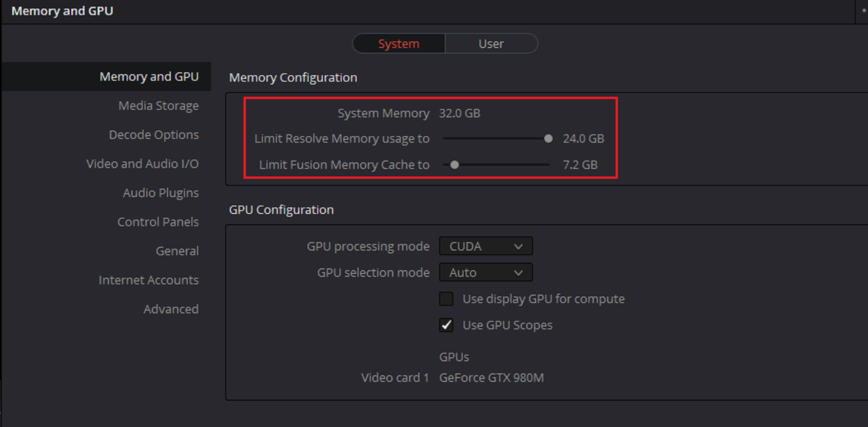Open the GPU selection mode Auto dropdown
Viewport: 868px width, 427px height.
pyautogui.click(x=486, y=272)
